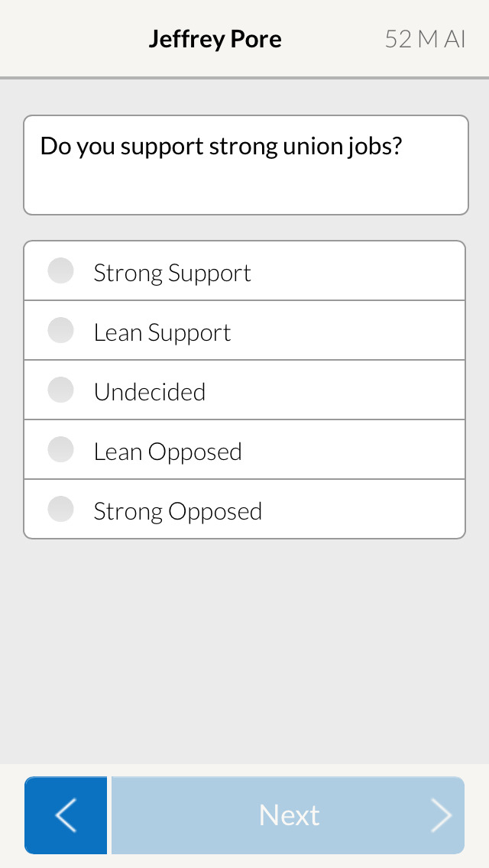Screen dimensions: 489x868
Task: Tap the "Strong Opposed" option text
Action: coord(178,511)
